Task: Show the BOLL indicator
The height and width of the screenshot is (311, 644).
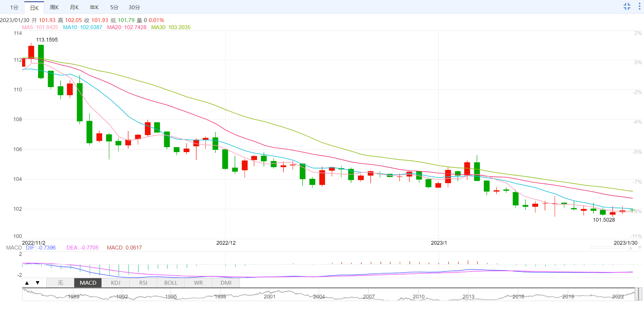Action: tap(171, 283)
